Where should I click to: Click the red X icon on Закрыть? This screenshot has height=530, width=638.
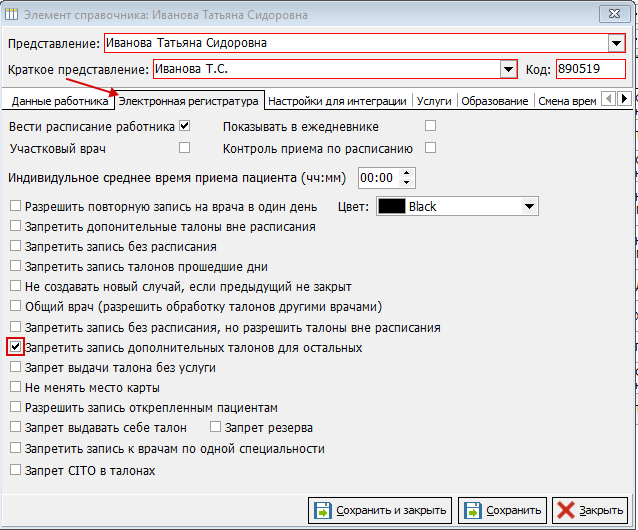point(566,510)
